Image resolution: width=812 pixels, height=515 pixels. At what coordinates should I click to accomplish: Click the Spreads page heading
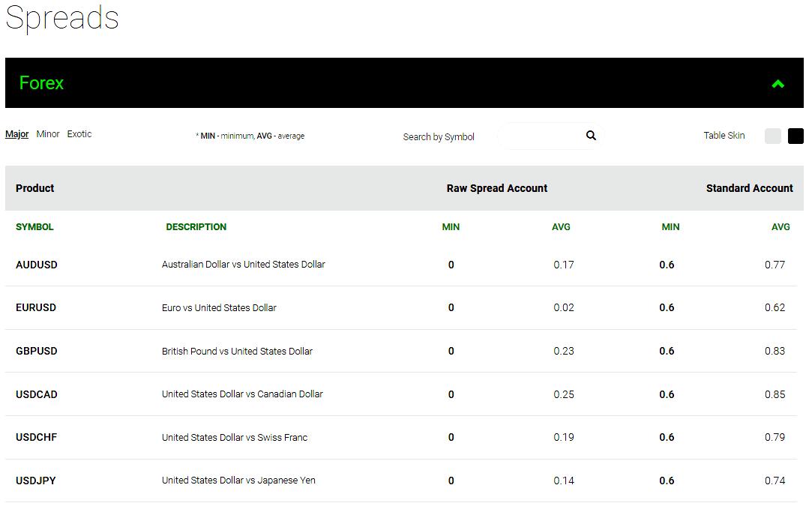pos(62,18)
